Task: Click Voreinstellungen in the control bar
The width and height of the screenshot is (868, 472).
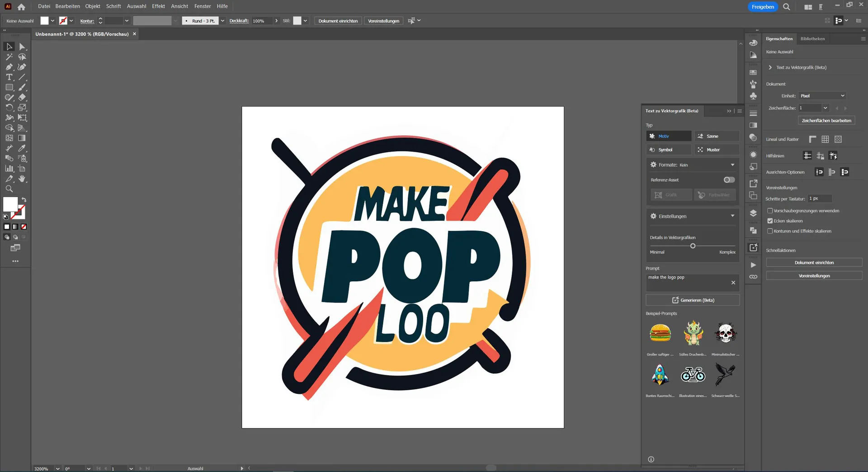Action: click(x=383, y=21)
